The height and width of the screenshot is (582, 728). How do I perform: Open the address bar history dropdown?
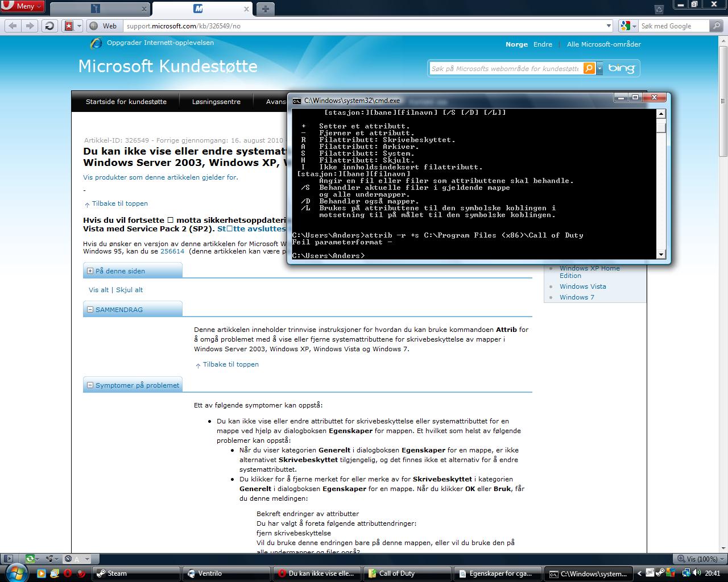609,26
